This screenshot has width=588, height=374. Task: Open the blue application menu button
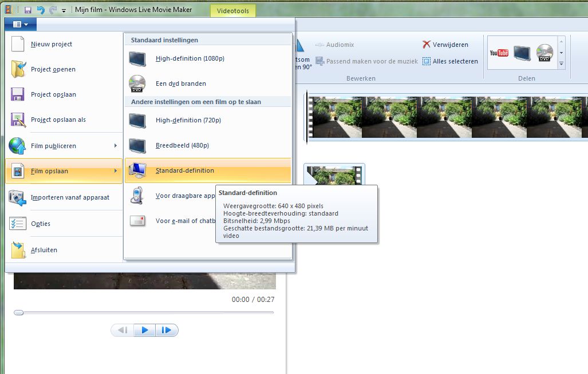(x=20, y=24)
